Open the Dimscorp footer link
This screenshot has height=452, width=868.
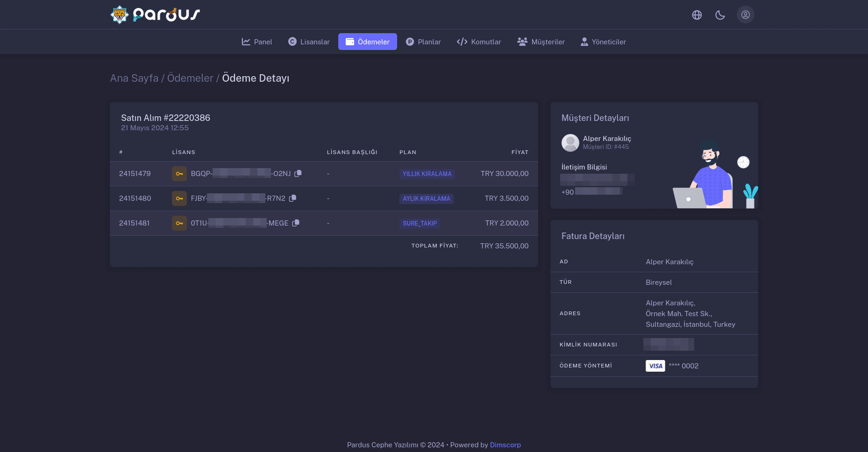505,445
